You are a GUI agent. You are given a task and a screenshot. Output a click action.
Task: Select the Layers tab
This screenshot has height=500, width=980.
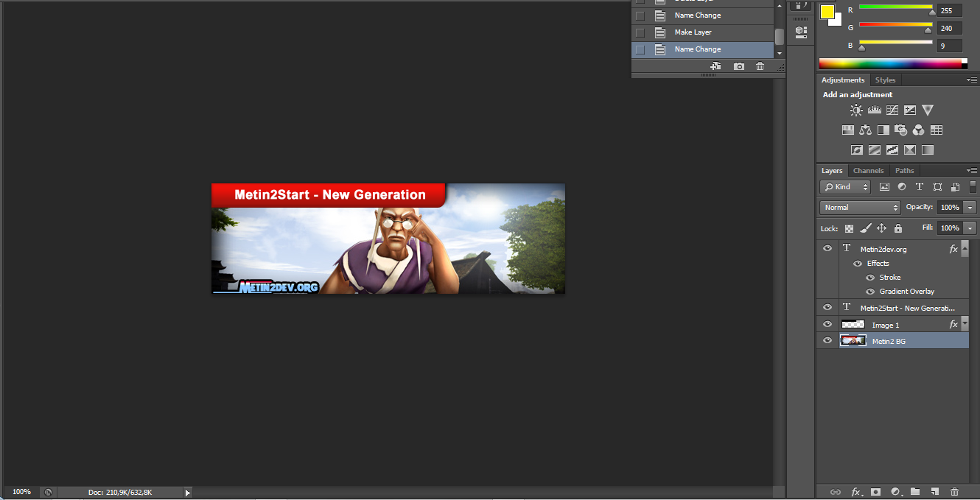click(x=832, y=171)
